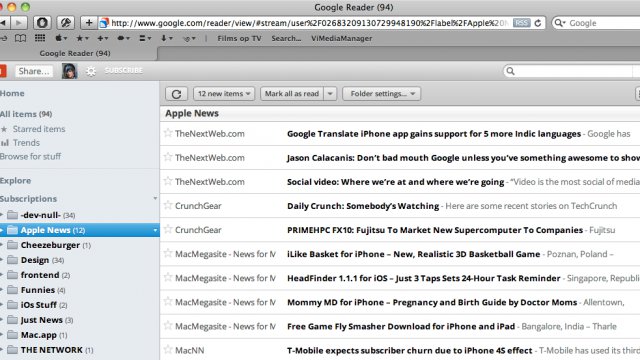Star the Mommy MD for iPhone item
The image size is (640, 360).
tap(168, 301)
